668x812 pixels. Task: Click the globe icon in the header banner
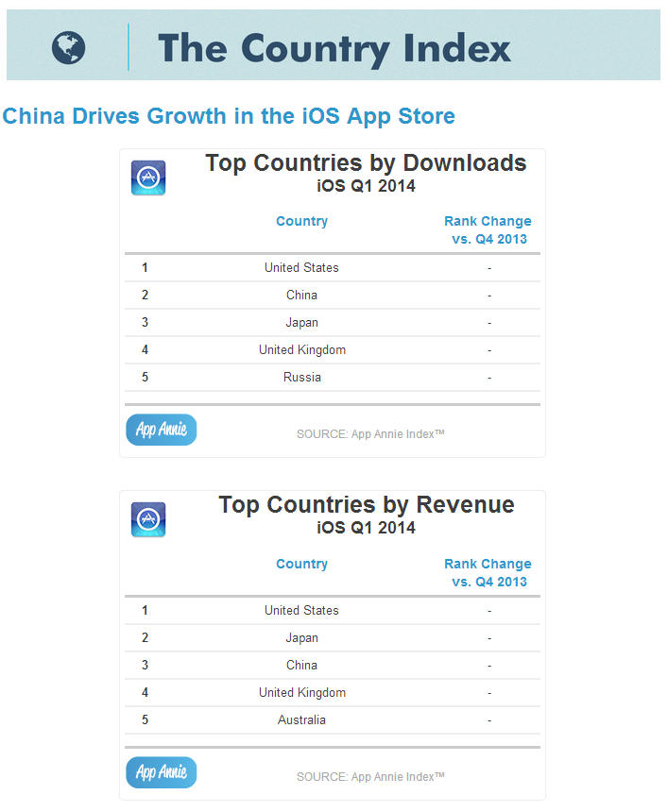[x=68, y=47]
